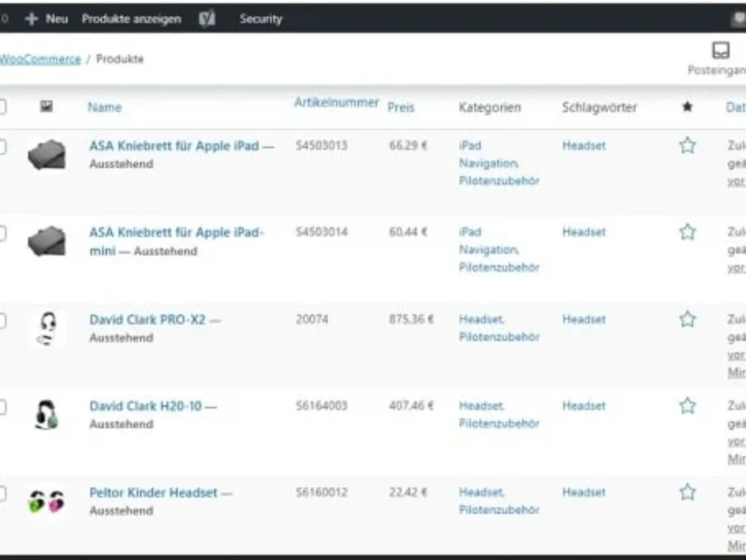Viewport: 746px width, 560px height.
Task: Sort products by Name column
Action: coord(104,107)
